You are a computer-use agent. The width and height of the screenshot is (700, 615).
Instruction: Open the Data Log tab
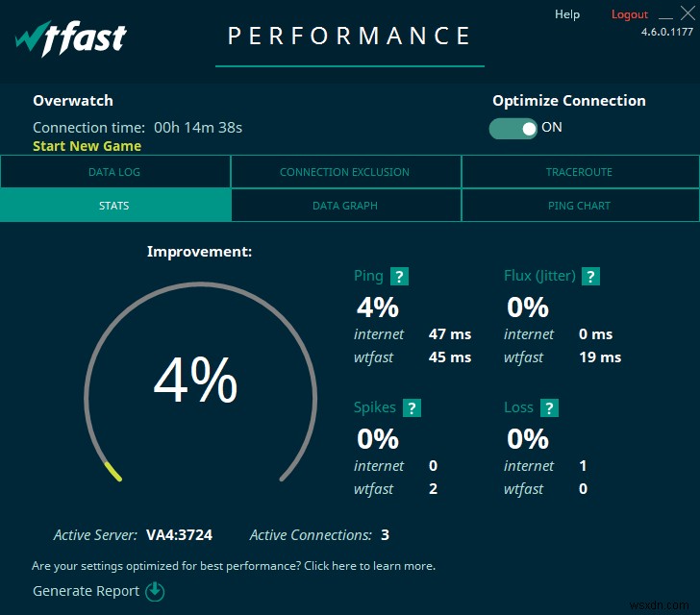click(x=114, y=172)
